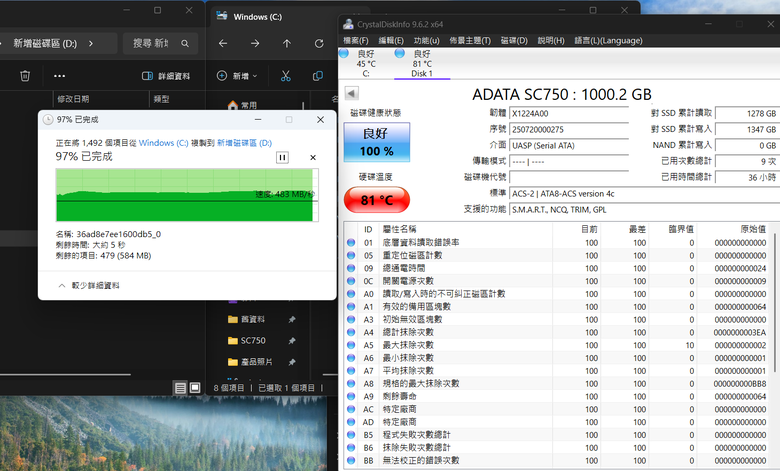Select attribute row A4 總計抹除次數

click(557, 332)
